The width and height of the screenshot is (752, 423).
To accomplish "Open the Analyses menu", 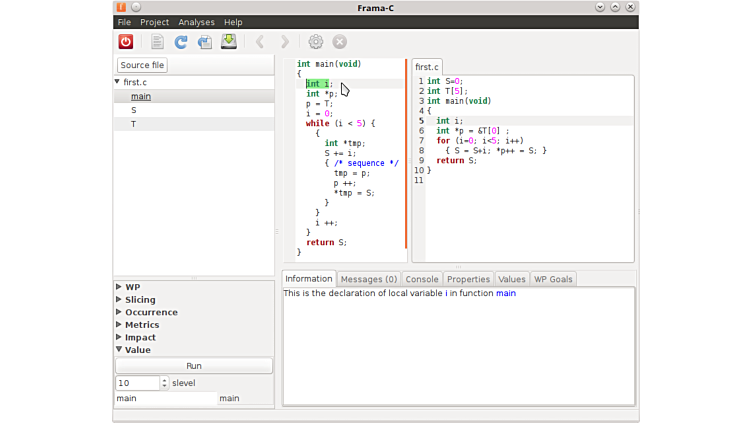I will pyautogui.click(x=196, y=22).
